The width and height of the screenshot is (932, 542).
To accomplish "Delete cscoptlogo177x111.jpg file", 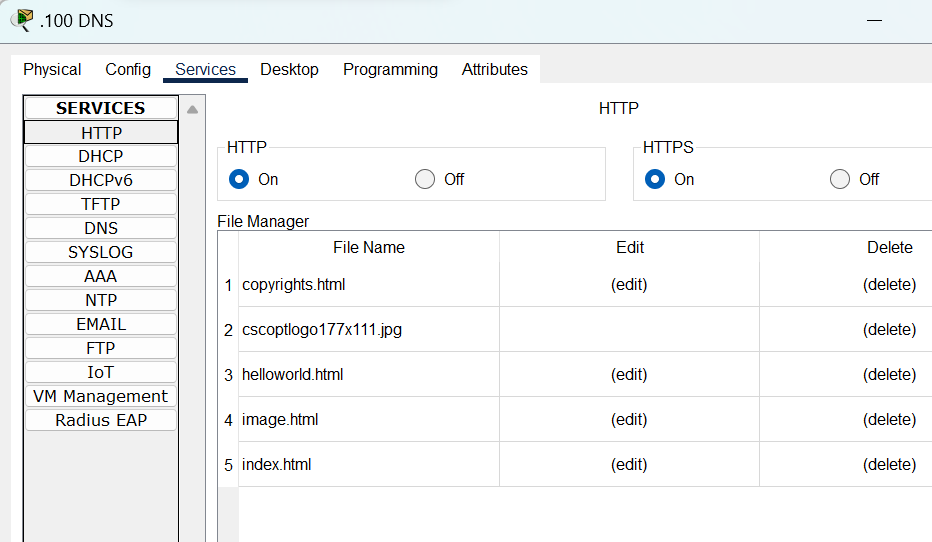I will [x=889, y=329].
